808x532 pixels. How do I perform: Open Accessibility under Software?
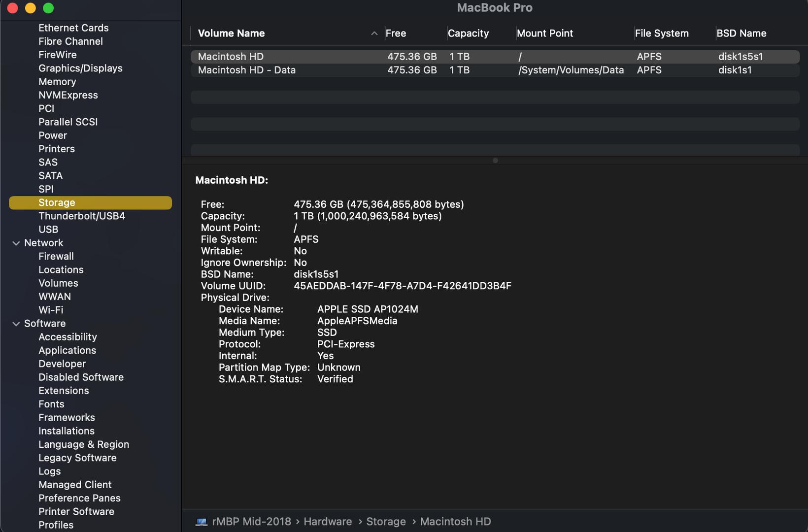pos(67,337)
